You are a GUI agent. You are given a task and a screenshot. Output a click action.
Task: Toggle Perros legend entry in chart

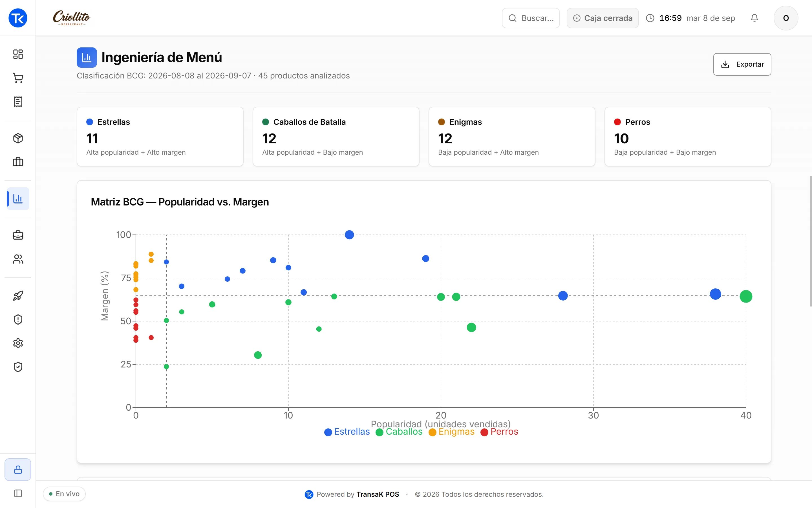[499, 432]
